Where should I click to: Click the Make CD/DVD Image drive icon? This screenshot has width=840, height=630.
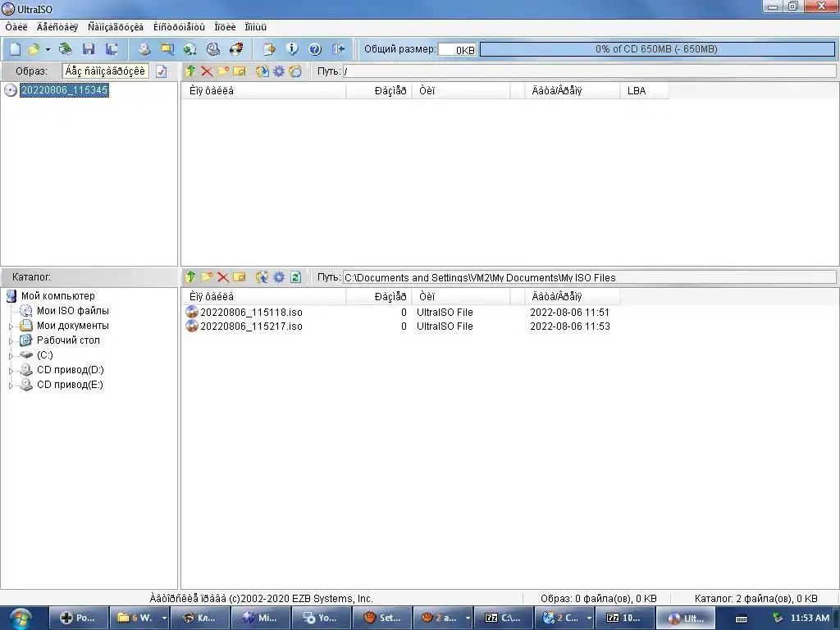(x=144, y=49)
